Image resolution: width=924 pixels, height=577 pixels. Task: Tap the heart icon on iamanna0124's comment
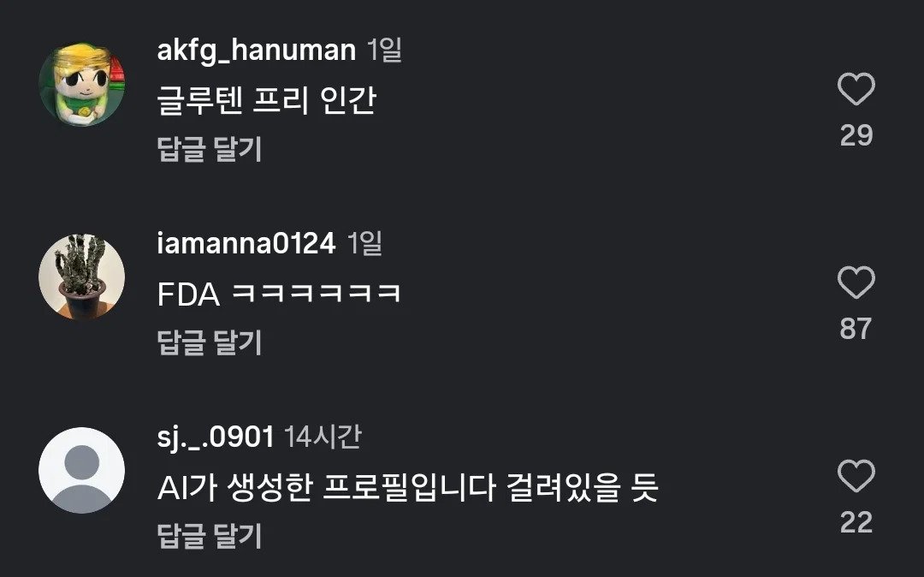856,283
